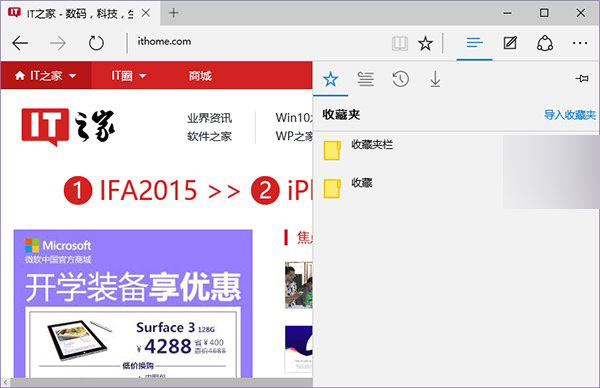Switch to the Reading list tab
Viewport: 600px width, 388px height.
coord(365,79)
